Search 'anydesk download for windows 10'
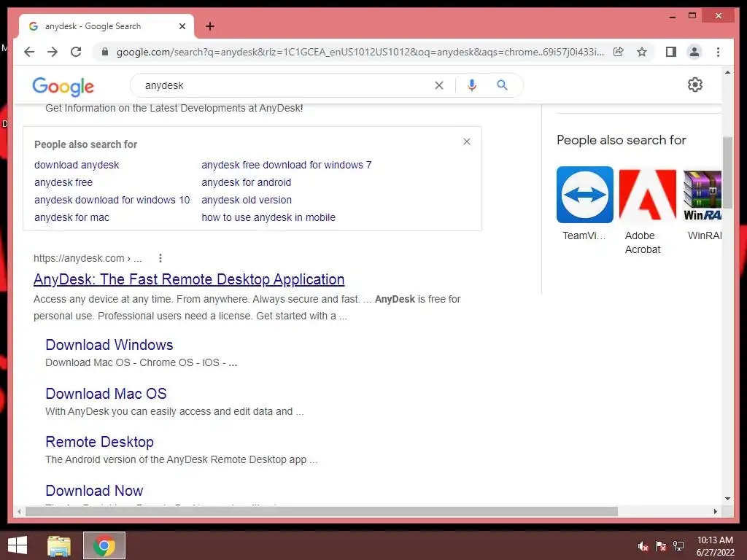Image resolution: width=747 pixels, height=560 pixels. pyautogui.click(x=112, y=200)
